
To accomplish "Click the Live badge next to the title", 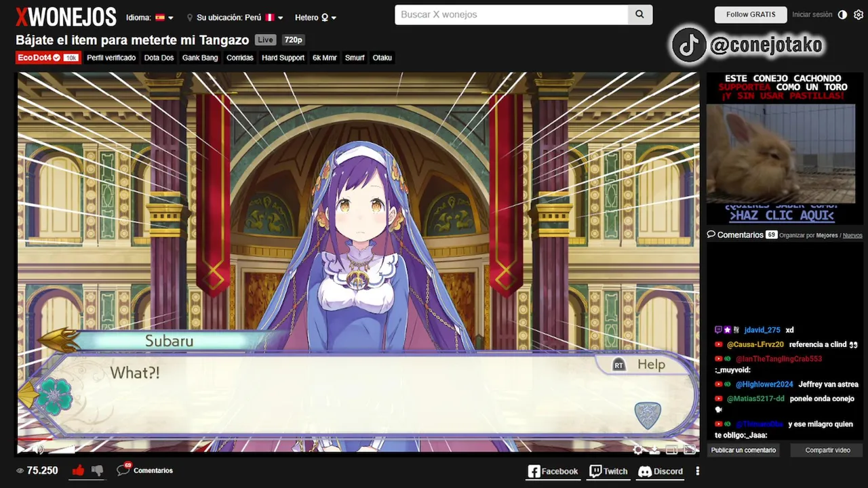I will [x=266, y=40].
